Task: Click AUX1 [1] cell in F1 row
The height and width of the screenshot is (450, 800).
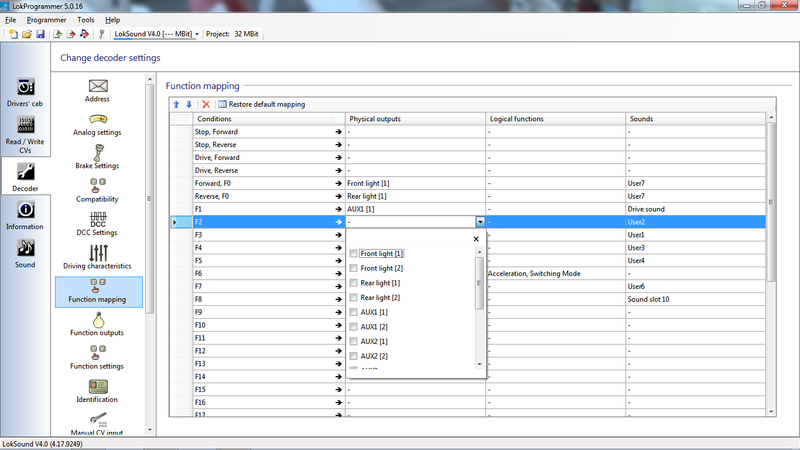Action: pos(415,209)
